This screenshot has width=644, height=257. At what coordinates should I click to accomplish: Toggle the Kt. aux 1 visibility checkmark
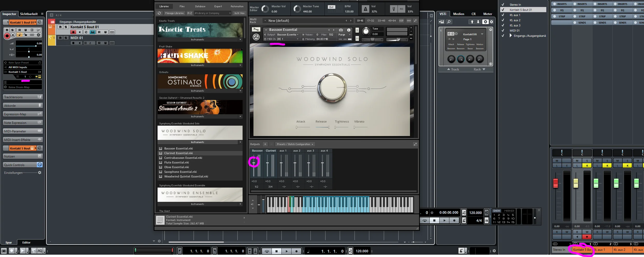503,15
